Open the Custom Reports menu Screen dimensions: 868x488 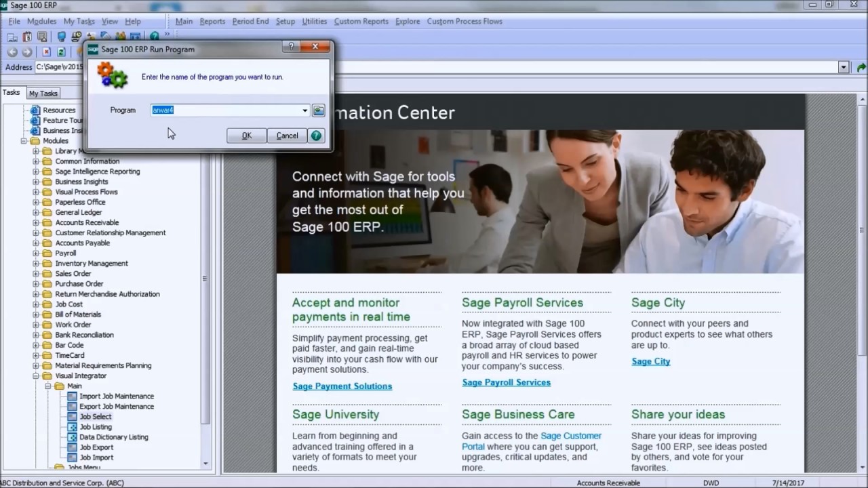pos(361,22)
